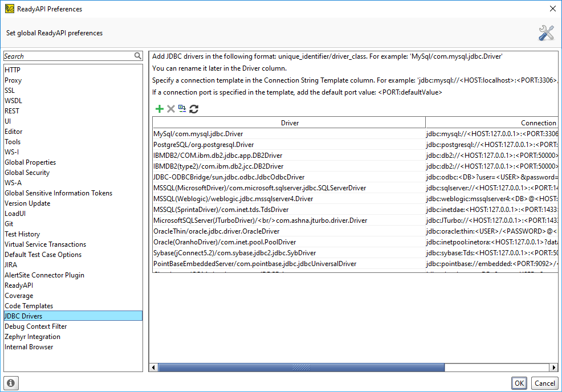This screenshot has height=392, width=562.
Task: Open the HTTP preferences section
Action: tap(13, 70)
